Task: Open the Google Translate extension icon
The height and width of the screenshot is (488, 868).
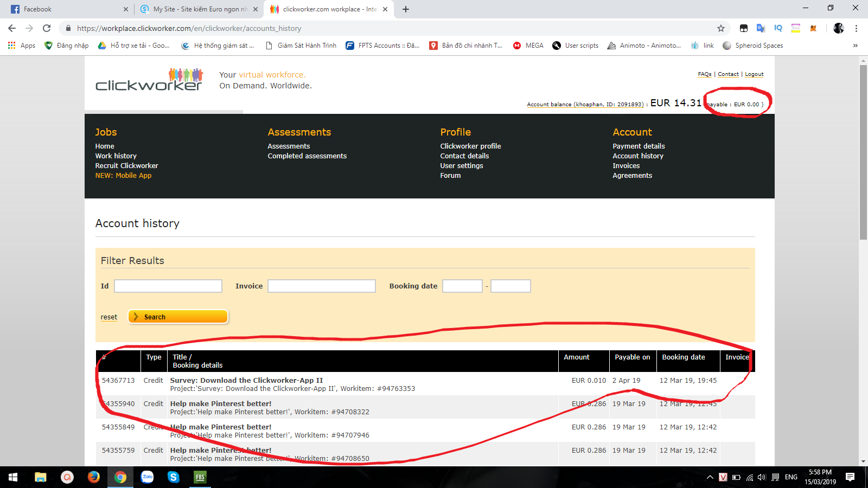Action: point(761,28)
